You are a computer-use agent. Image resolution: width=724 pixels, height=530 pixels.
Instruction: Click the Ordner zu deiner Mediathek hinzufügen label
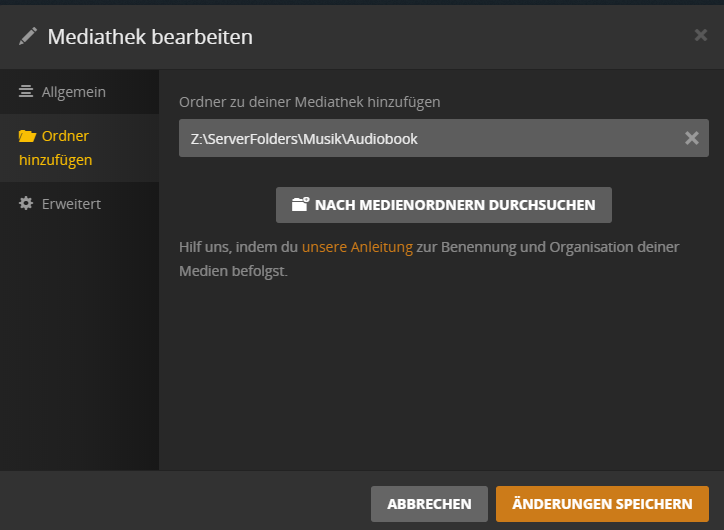(x=309, y=102)
